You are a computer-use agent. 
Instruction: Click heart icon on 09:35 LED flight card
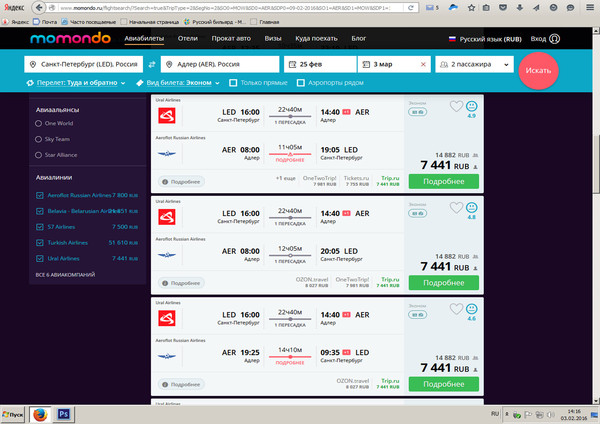click(456, 309)
